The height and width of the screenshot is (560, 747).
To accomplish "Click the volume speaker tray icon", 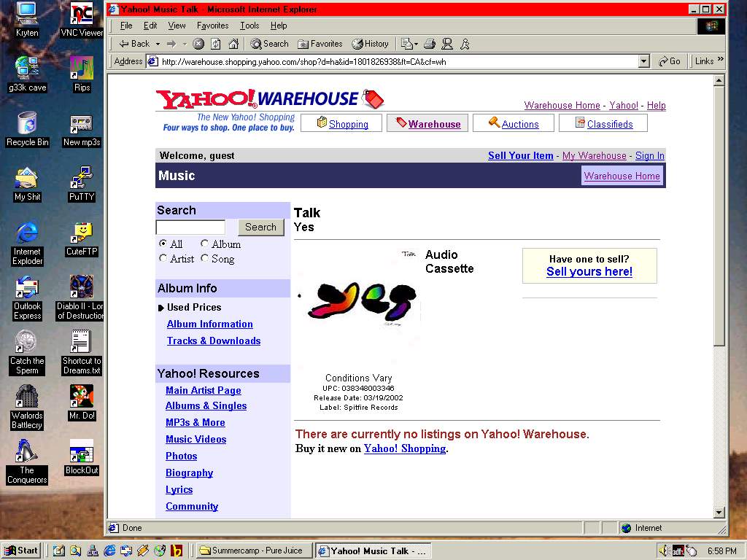I will [664, 551].
